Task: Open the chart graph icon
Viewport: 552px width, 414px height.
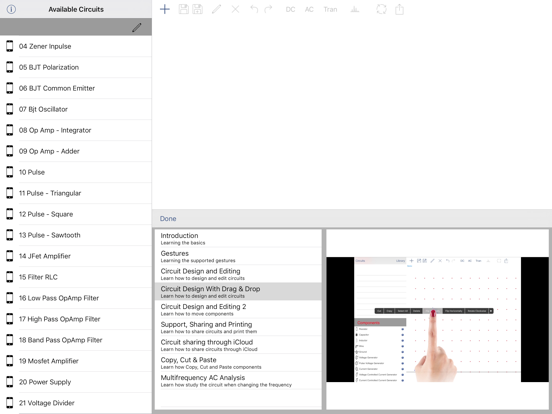Action: click(355, 9)
